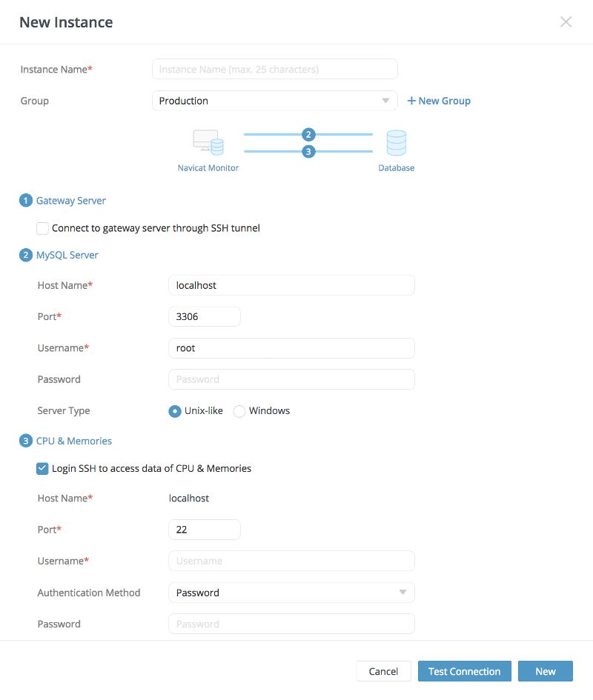Click the Database cylinder icon
593x700 pixels.
(397, 143)
